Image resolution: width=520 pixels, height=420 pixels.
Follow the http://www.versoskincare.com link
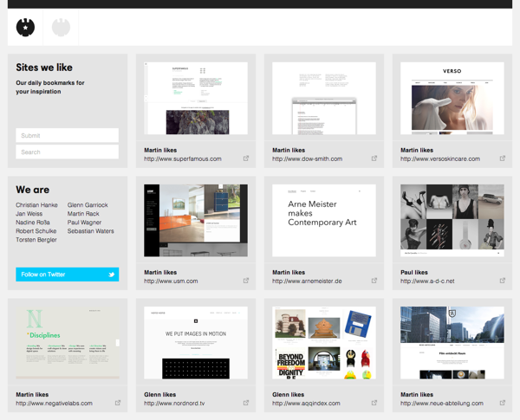point(440,158)
